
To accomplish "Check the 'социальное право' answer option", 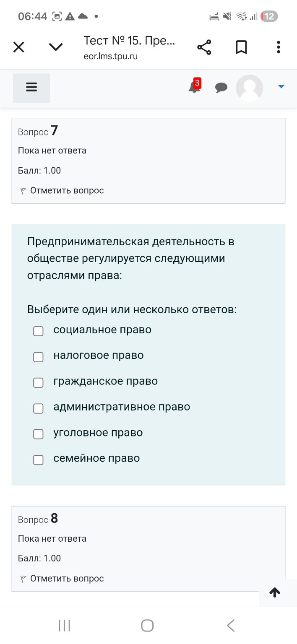I will click(38, 331).
